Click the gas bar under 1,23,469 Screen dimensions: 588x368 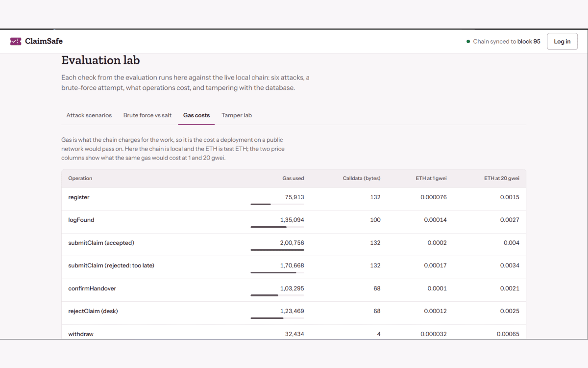[277, 318]
